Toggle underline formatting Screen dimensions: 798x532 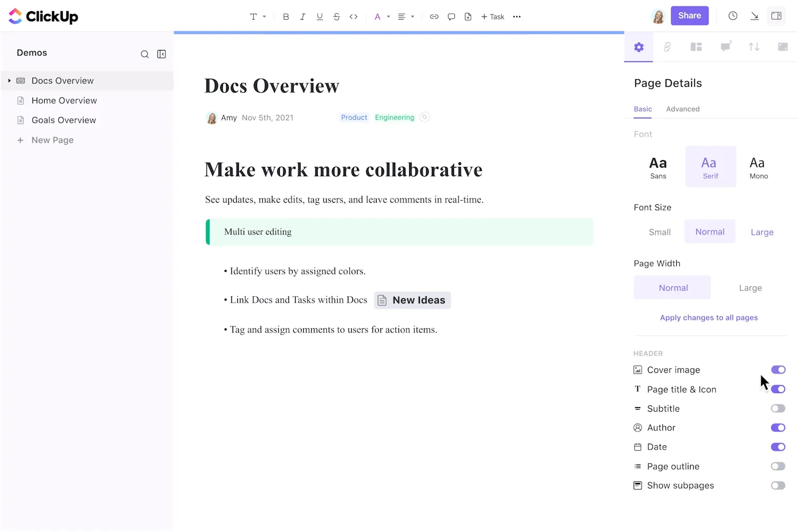pyautogui.click(x=320, y=16)
